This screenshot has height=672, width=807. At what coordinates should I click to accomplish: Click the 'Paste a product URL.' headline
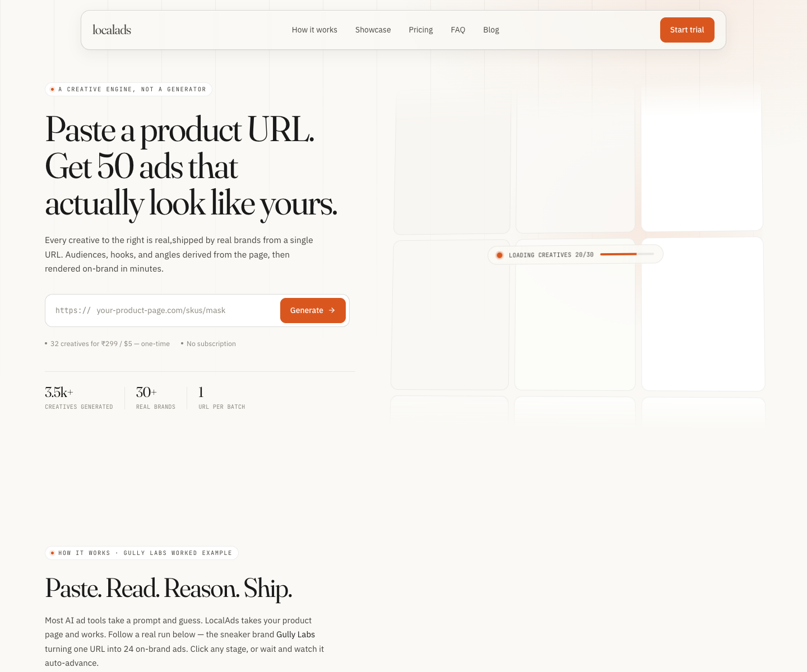(179, 130)
